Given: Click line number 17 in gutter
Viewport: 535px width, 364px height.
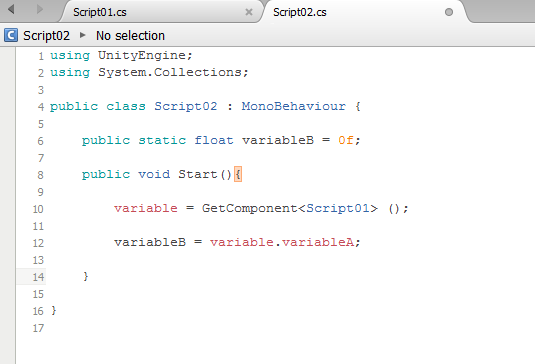Looking at the screenshot, I should point(38,328).
